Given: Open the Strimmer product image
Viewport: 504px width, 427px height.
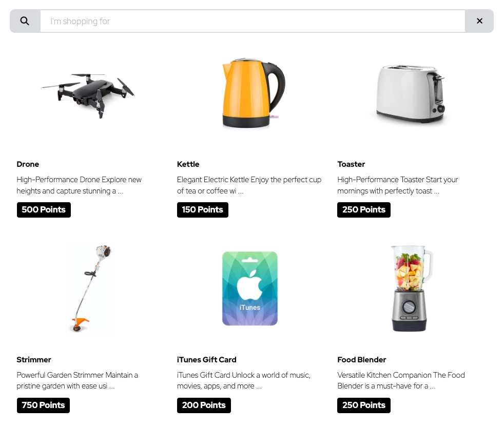Looking at the screenshot, I should click(90, 289).
